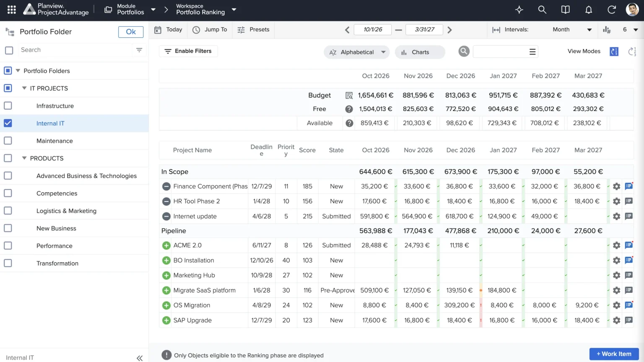The width and height of the screenshot is (644, 362).
Task: Click the refresh icon in top bar
Action: 612,10
